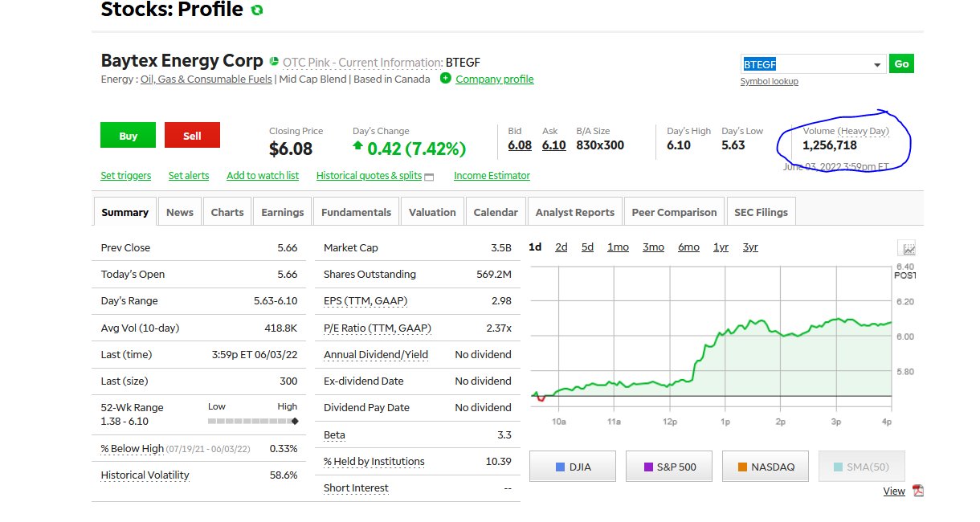Switch to the Valuation tab

click(432, 212)
